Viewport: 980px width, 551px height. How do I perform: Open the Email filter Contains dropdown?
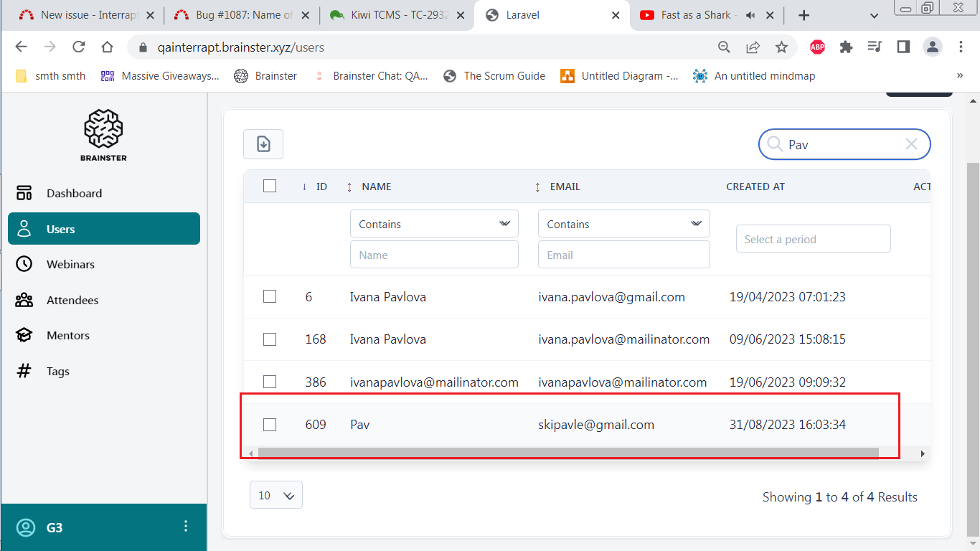(x=623, y=224)
